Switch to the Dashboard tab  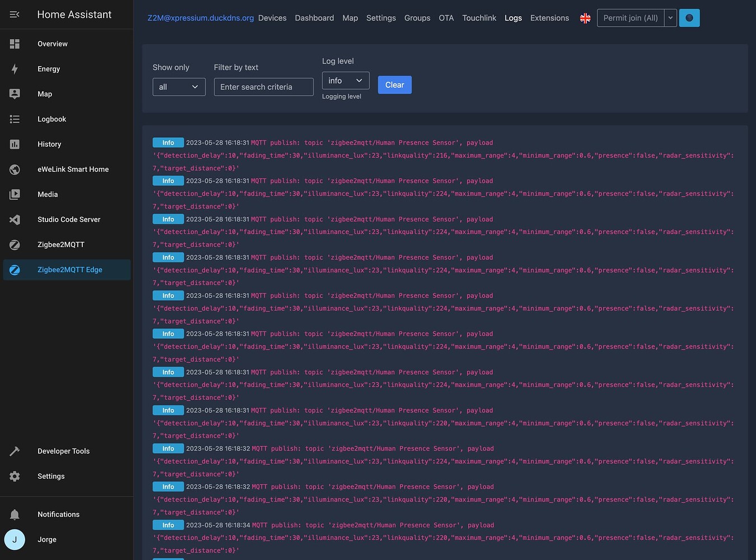click(314, 18)
